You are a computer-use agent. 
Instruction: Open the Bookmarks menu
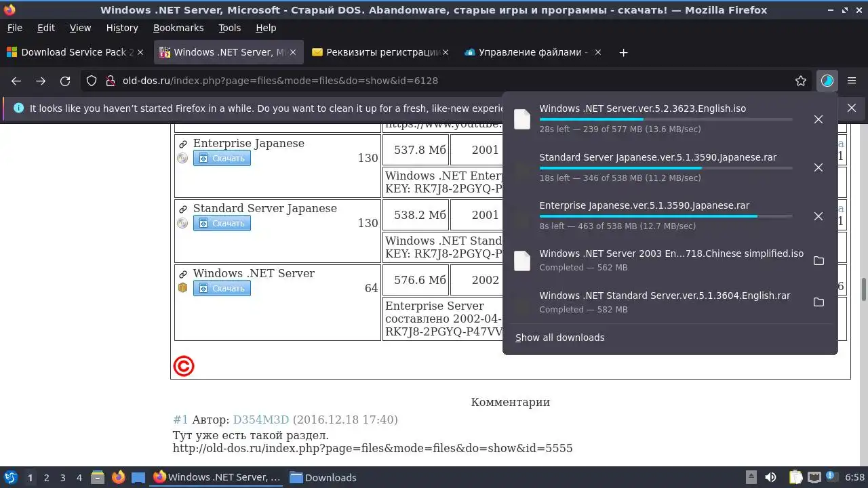[x=178, y=28]
